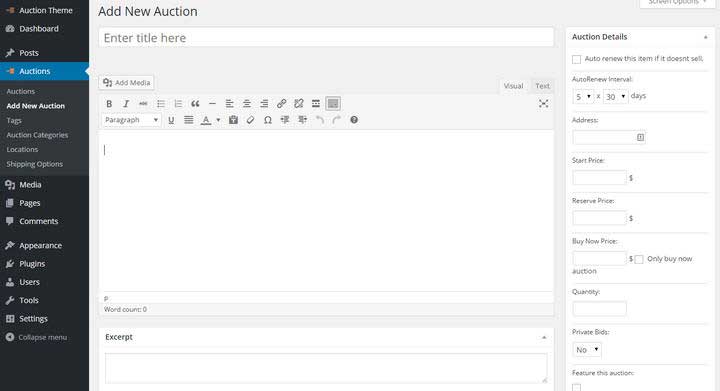Click the Start Price input field
Screen dimensions: 720x391
(599, 178)
